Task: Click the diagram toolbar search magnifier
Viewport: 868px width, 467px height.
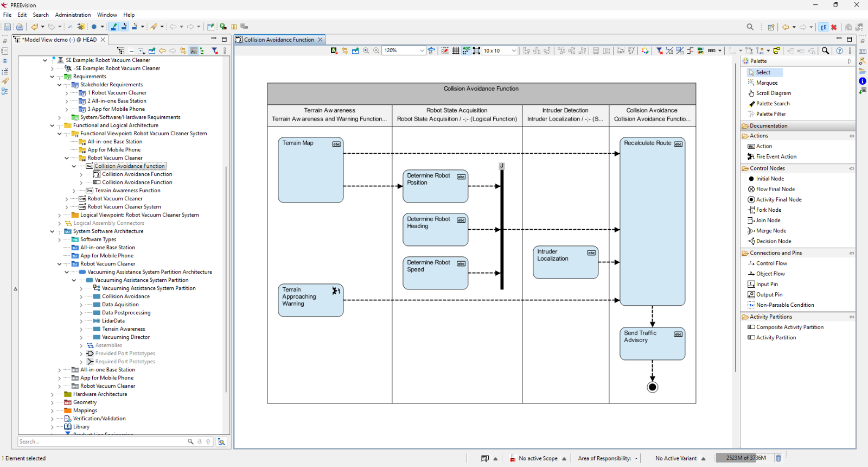Action: tap(826, 51)
